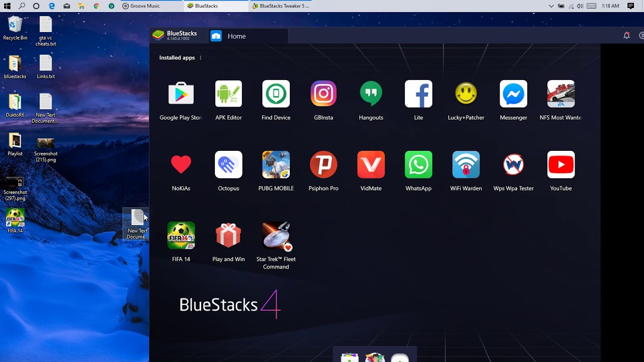Image resolution: width=644 pixels, height=362 pixels.
Task: Open the Windows Start menu
Action: [x=7, y=6]
